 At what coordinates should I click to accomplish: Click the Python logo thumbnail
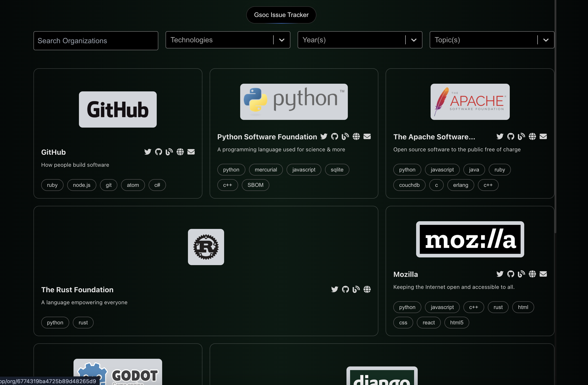click(x=294, y=102)
